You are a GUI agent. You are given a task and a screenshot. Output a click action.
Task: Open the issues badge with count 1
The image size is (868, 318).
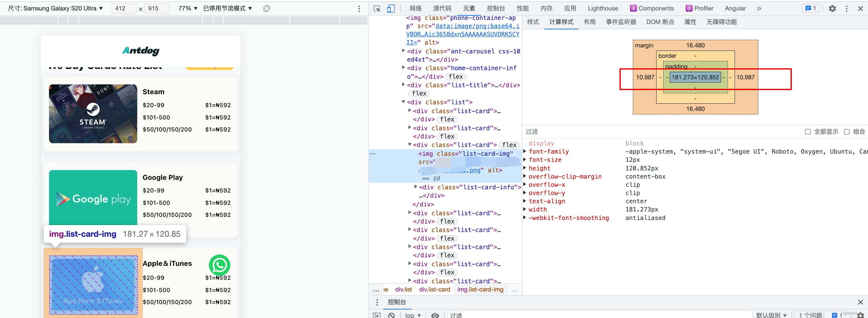(810, 9)
